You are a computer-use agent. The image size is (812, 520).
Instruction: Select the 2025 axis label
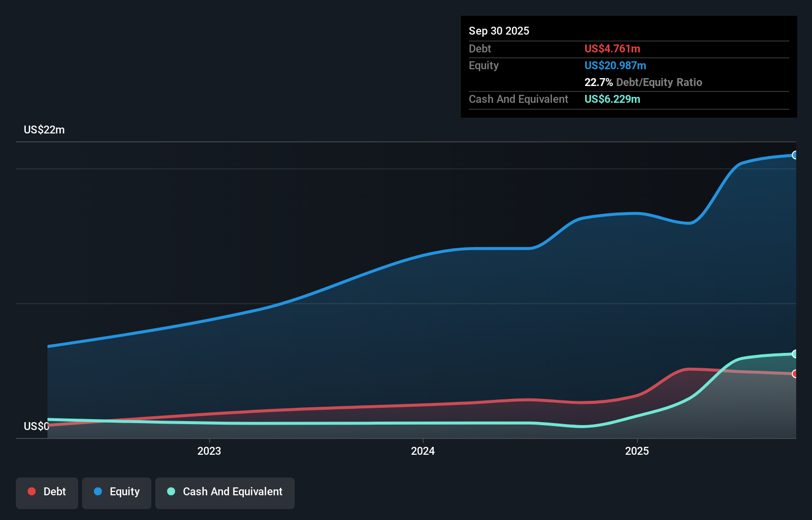637,451
